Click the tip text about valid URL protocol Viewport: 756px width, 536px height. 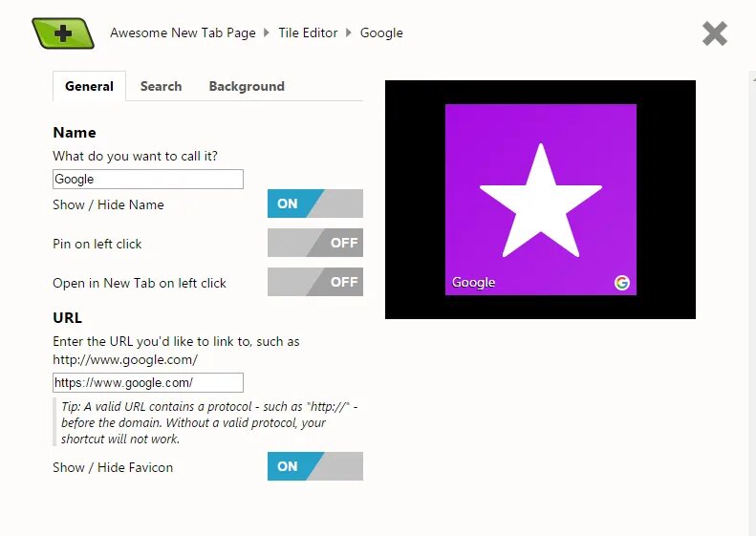pos(208,422)
